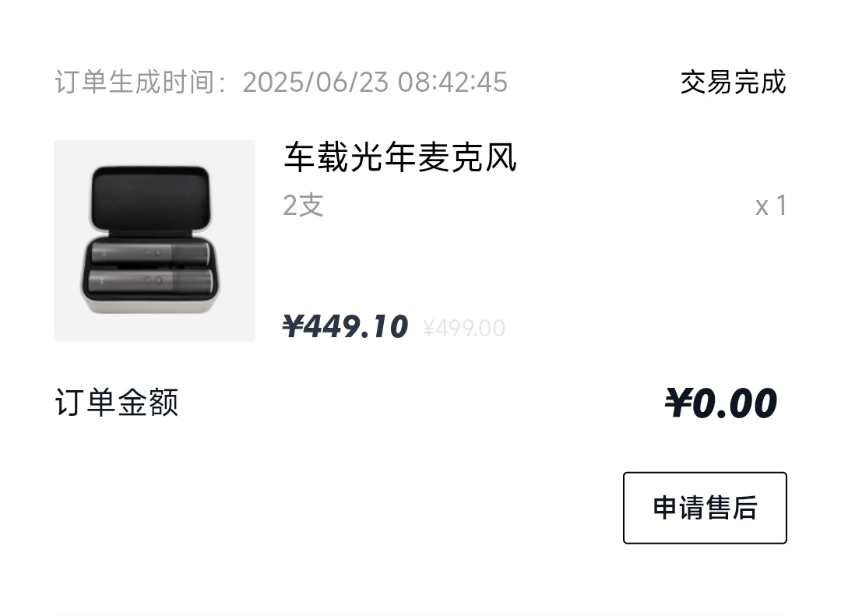Select the 交易完成 order status label
Screen dimensions: 841x616
point(734,82)
